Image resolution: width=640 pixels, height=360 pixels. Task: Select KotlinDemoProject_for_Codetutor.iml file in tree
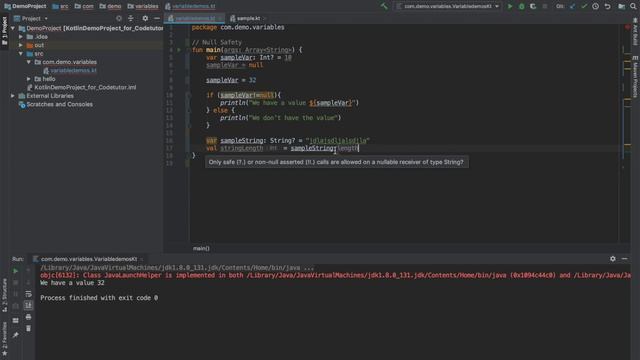click(x=85, y=87)
